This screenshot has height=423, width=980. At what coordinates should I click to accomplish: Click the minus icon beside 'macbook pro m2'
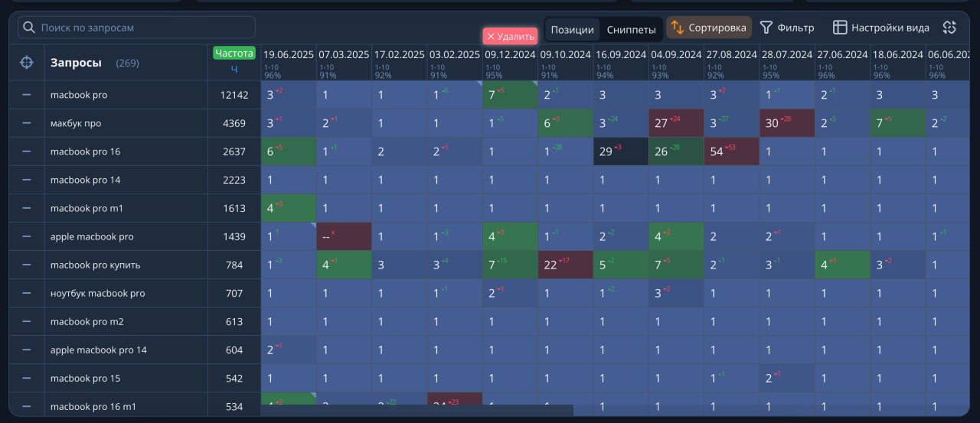tap(26, 321)
